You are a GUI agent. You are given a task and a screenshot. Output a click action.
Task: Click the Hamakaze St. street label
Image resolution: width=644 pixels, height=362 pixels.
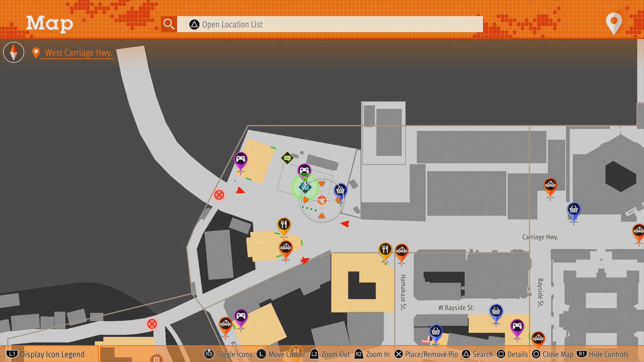click(x=403, y=292)
